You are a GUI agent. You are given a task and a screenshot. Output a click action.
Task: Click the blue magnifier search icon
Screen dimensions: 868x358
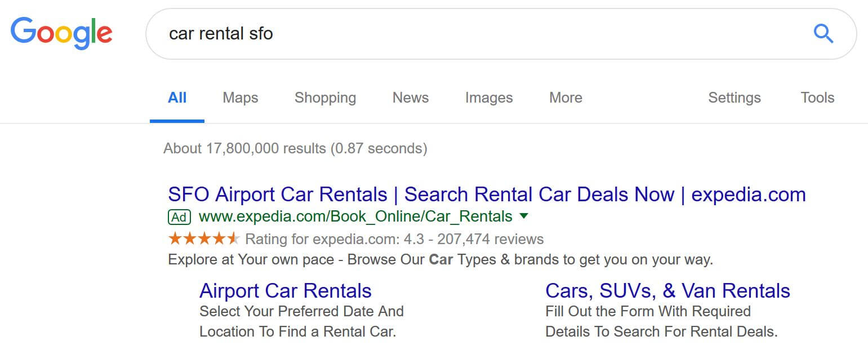[823, 34]
